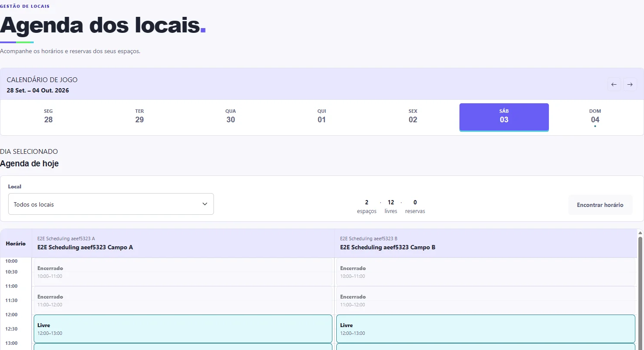Select Saturday SÁB 03 day tab
This screenshot has width=644, height=350.
(504, 117)
